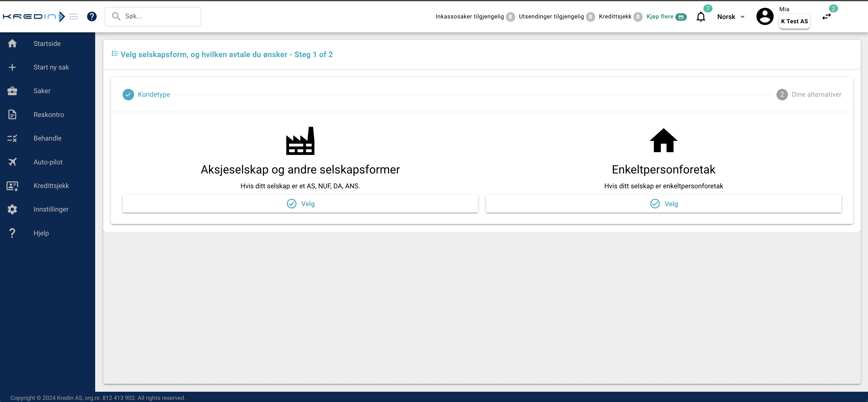The image size is (868, 402).
Task: Choose Velg under Enkeltpersonforetak
Action: coord(664,204)
